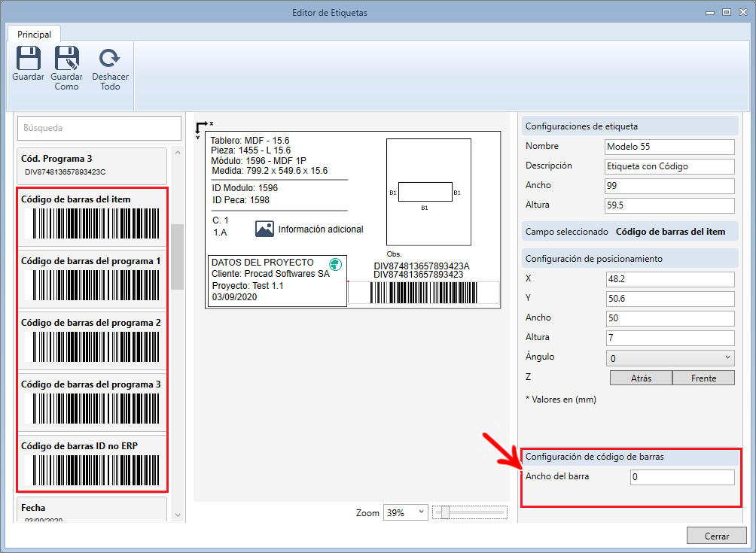
Task: Click the Configuración de código de barras header
Action: click(x=629, y=457)
